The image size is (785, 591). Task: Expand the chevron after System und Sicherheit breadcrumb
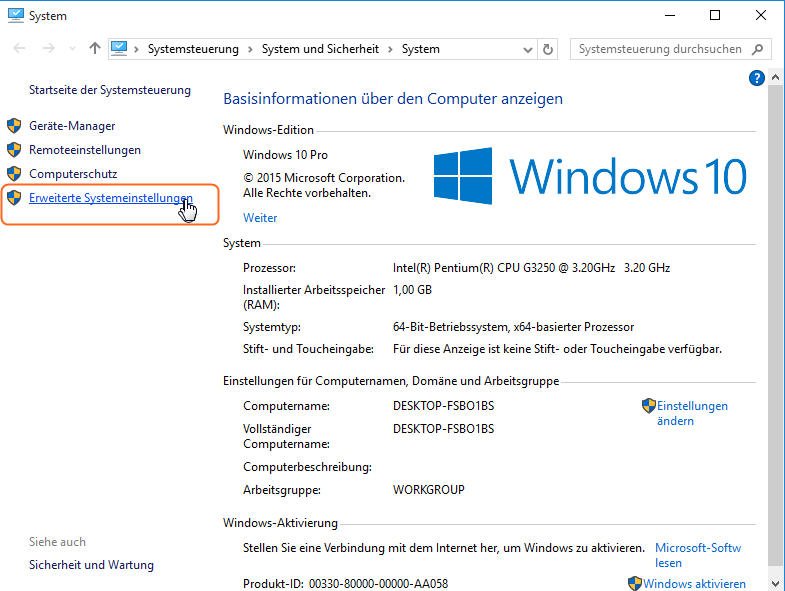[390, 49]
